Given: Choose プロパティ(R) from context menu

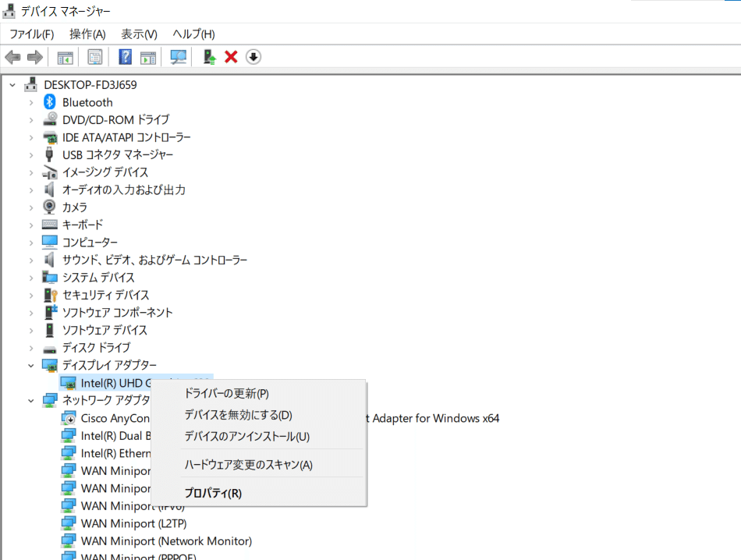Looking at the screenshot, I should click(258, 493).
